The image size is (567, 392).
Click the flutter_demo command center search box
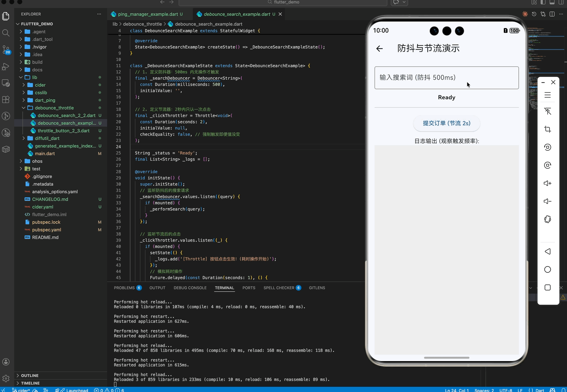(x=283, y=2)
